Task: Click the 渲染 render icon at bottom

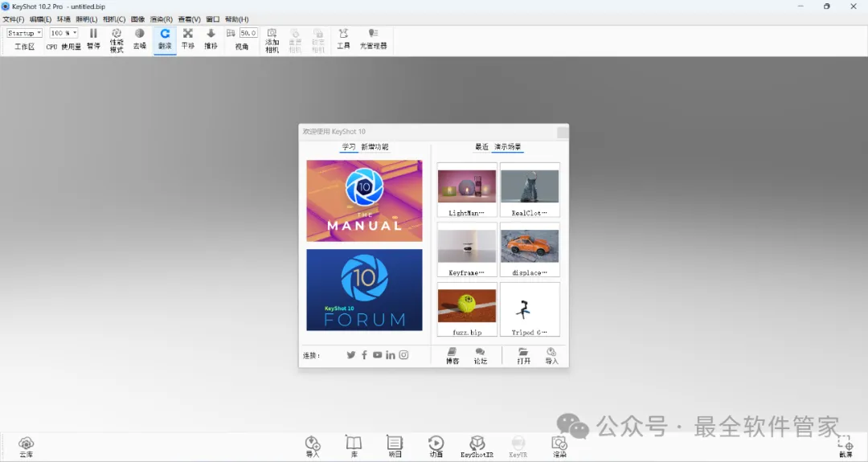Action: pyautogui.click(x=559, y=447)
